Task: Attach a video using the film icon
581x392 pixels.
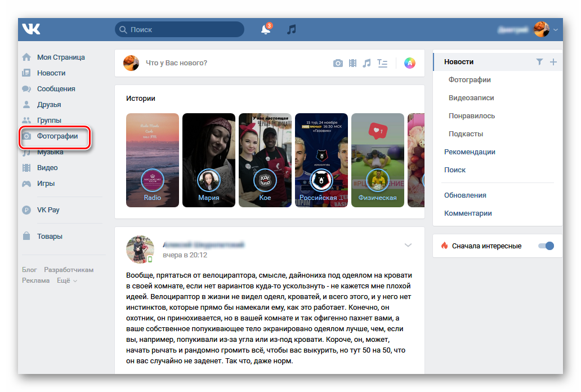Action: point(352,63)
